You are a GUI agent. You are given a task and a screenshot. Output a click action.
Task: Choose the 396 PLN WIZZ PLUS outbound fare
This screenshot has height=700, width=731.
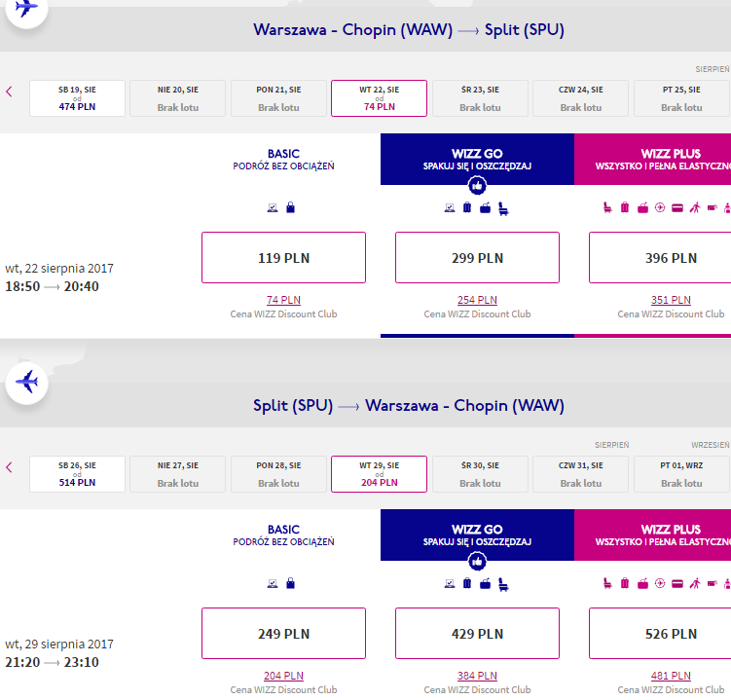pos(660,257)
